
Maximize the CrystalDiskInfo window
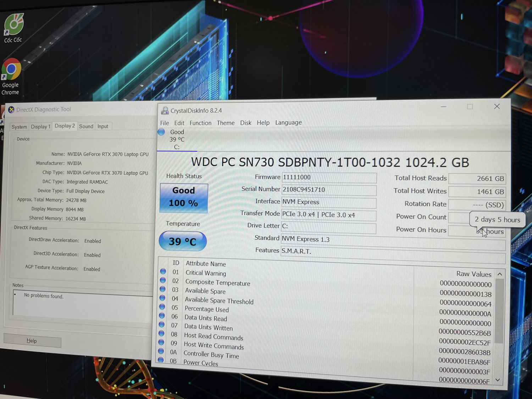(470, 107)
